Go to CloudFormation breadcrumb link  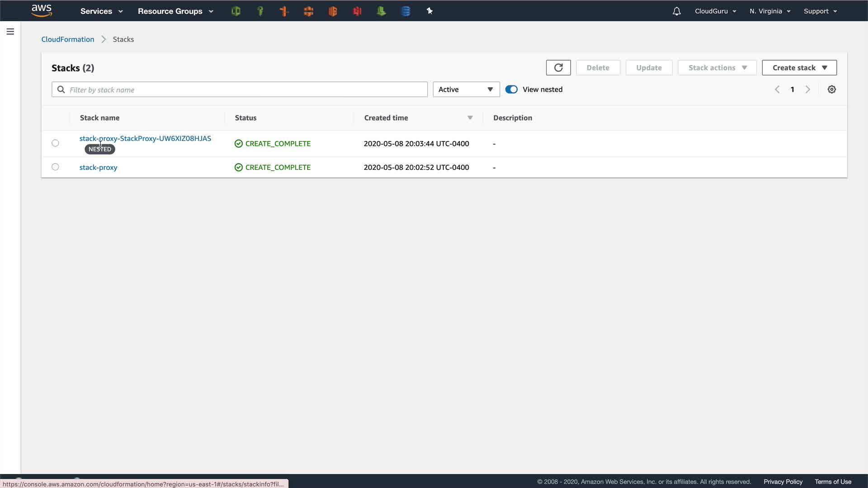[x=68, y=39]
